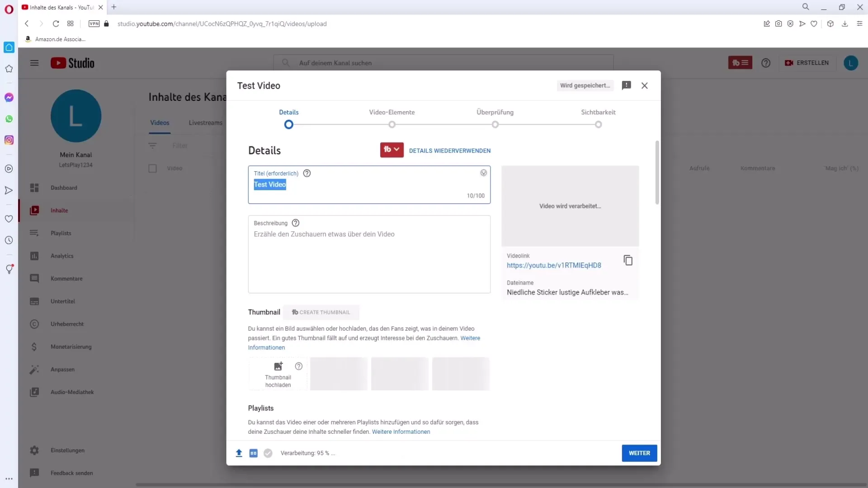Click the WEITER button to proceed
This screenshot has width=868, height=488.
pyautogui.click(x=639, y=453)
